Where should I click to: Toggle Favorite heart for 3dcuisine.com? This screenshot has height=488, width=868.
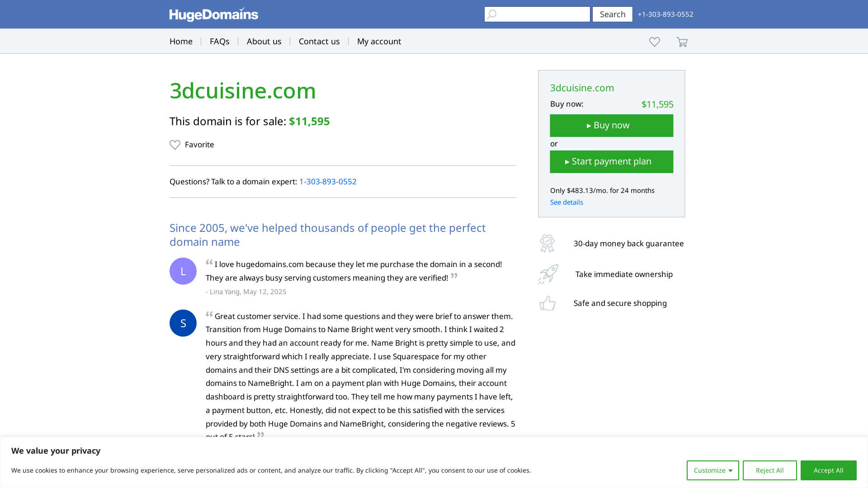tap(175, 145)
